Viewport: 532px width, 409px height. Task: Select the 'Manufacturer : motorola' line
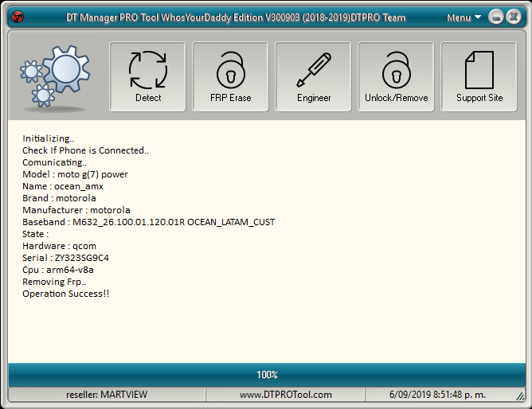click(x=76, y=210)
